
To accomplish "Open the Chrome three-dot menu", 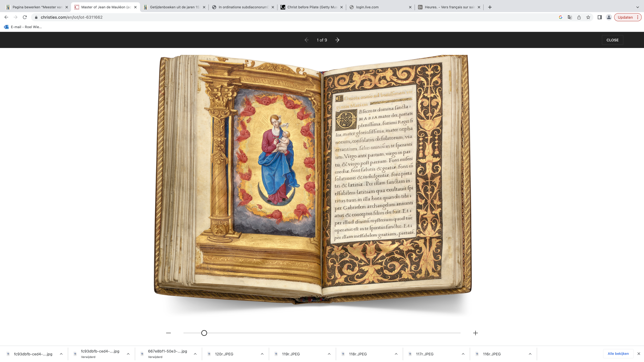I will 638,17.
